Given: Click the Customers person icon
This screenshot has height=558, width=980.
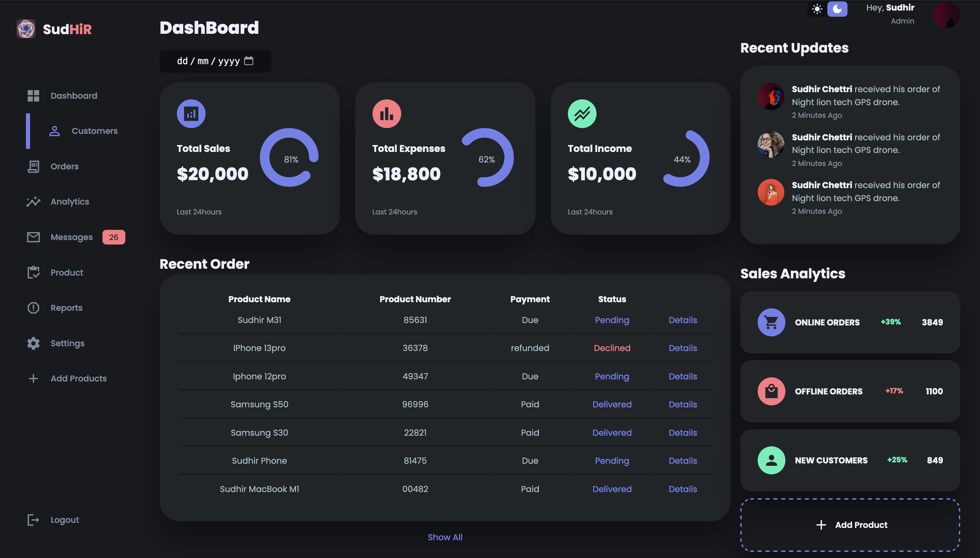Looking at the screenshot, I should [x=54, y=131].
